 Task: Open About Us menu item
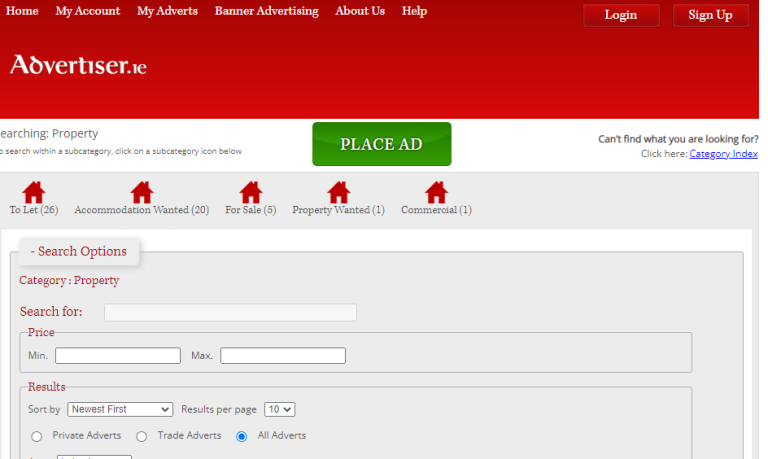pyautogui.click(x=360, y=11)
